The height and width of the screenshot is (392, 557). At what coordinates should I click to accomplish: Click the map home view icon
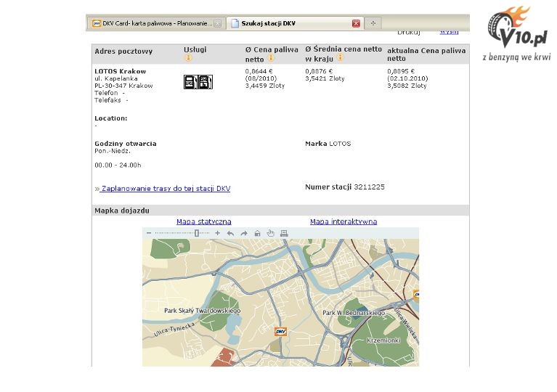258,233
